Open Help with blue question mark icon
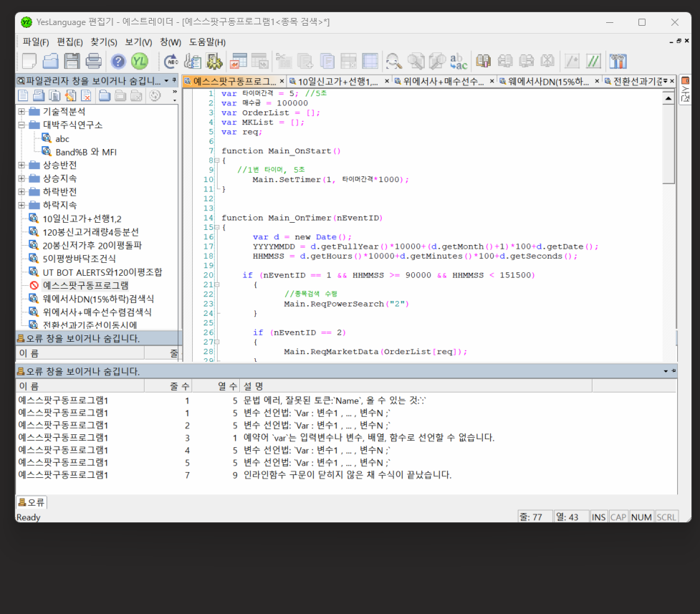This screenshot has height=614, width=700. (118, 61)
